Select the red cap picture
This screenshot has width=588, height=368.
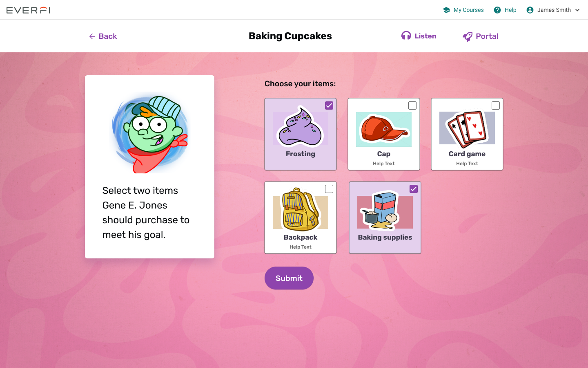click(x=384, y=129)
